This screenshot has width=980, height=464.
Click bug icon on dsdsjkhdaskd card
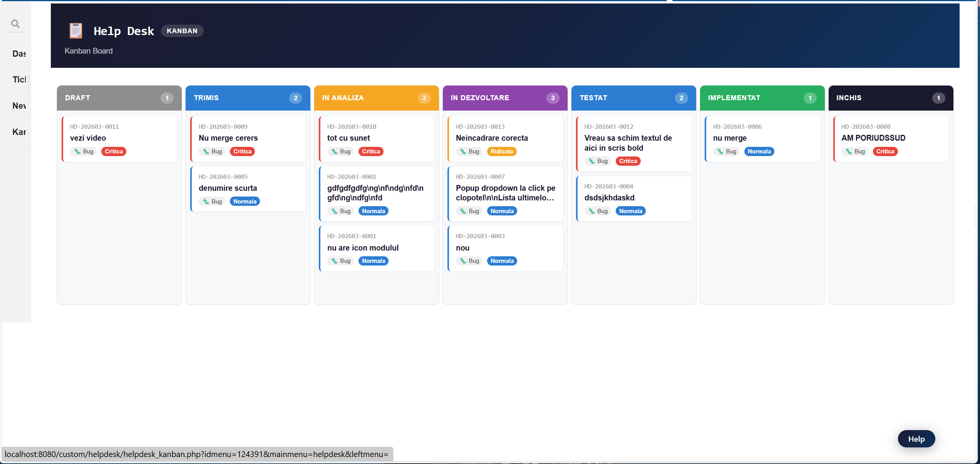coord(592,211)
